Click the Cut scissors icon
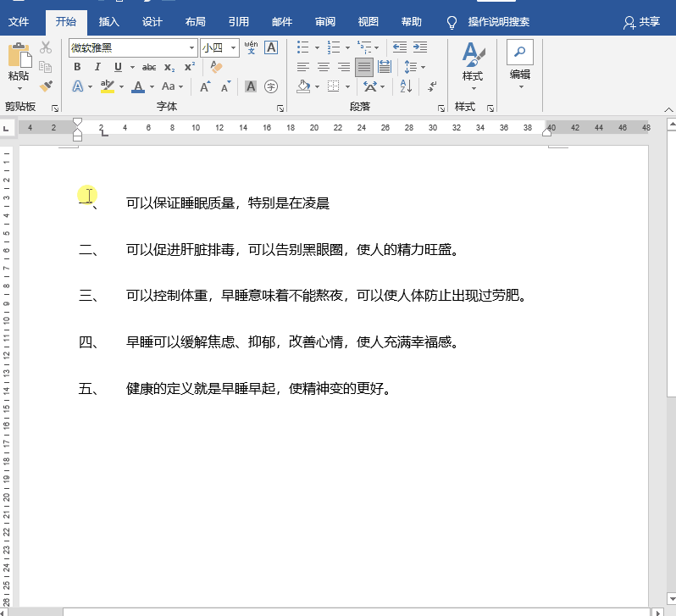This screenshot has width=676, height=616. click(x=46, y=47)
